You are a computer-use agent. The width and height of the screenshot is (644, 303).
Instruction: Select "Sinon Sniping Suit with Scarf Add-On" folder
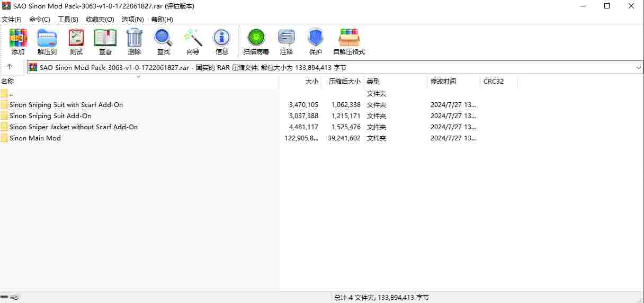(66, 105)
